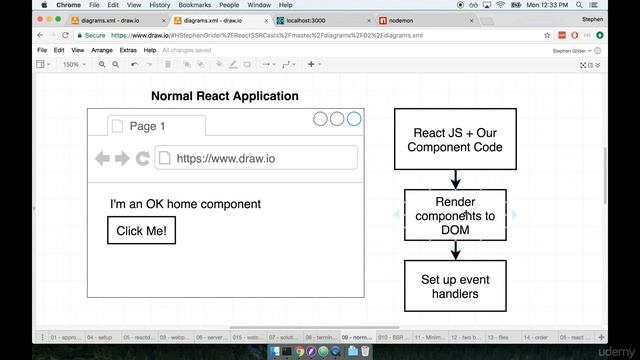Open the draw.io File menu
This screenshot has height=360, width=640.
point(42,50)
